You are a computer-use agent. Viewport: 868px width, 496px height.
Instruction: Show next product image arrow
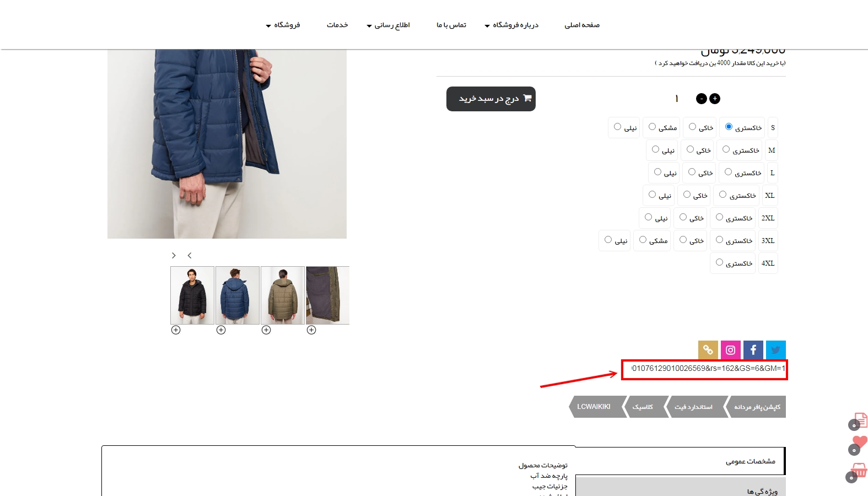[174, 255]
